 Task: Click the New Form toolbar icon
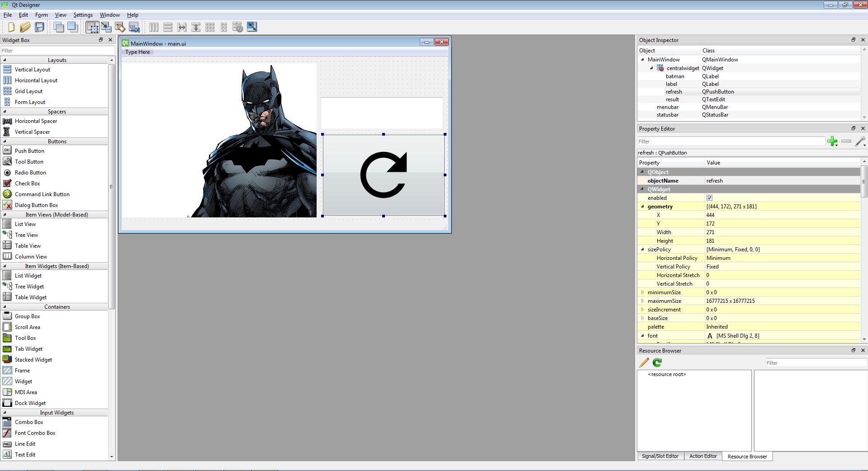(11, 27)
